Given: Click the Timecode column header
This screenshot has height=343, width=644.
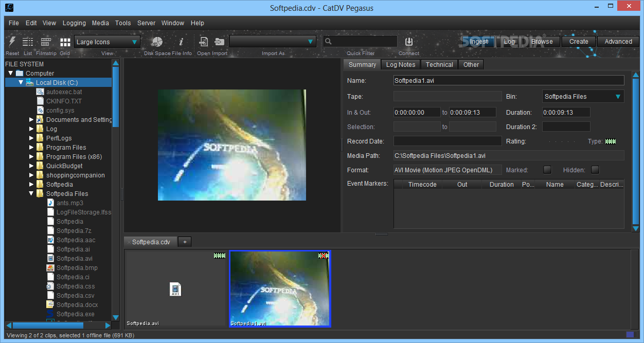Looking at the screenshot, I should (422, 184).
